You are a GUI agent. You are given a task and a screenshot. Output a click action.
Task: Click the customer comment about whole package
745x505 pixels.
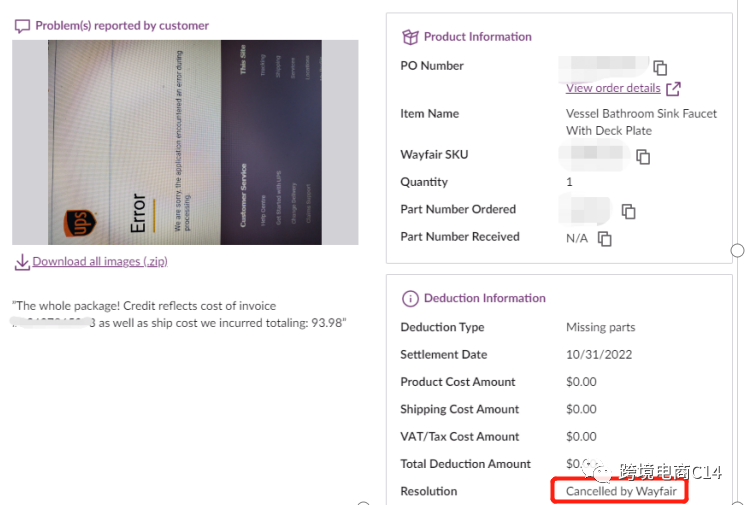coord(180,314)
